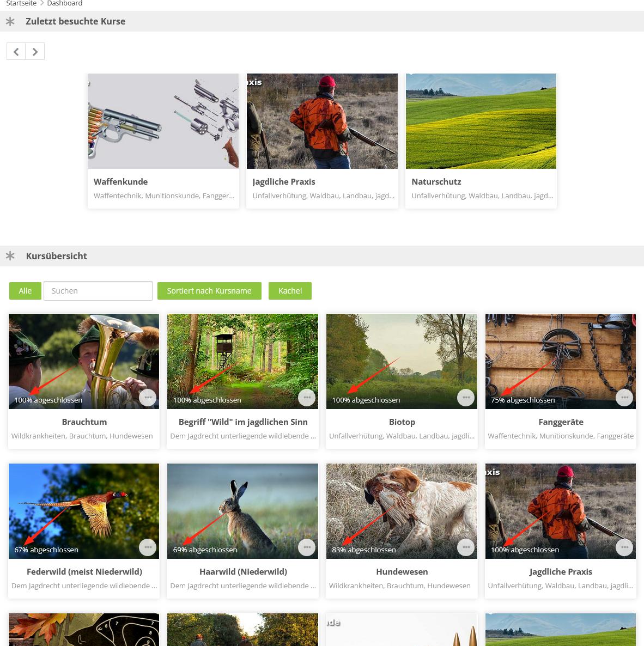Click the Federwild flying pheasant thumbnail
Image resolution: width=644 pixels, height=646 pixels.
tap(84, 511)
